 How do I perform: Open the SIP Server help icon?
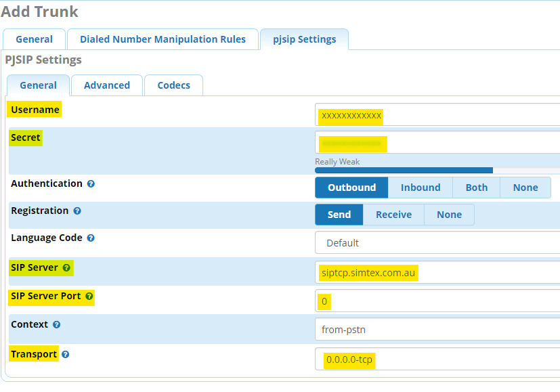click(66, 267)
